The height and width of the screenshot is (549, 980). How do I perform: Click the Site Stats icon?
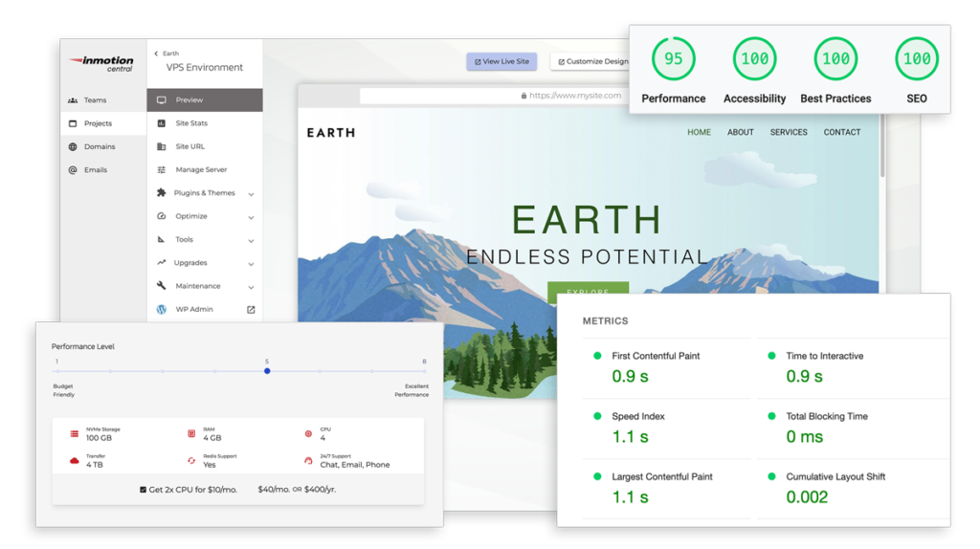pyautogui.click(x=162, y=123)
